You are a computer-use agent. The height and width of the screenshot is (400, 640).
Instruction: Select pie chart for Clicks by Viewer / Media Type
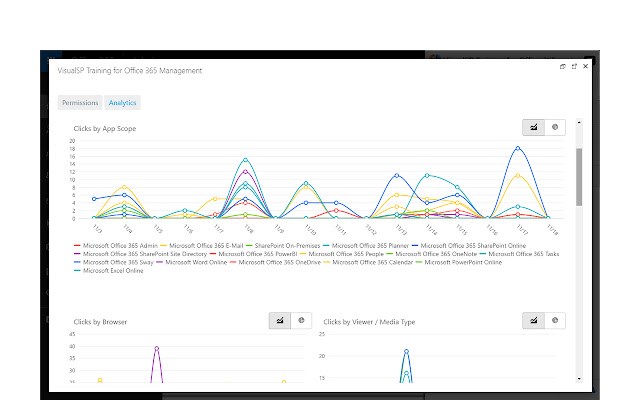(555, 320)
